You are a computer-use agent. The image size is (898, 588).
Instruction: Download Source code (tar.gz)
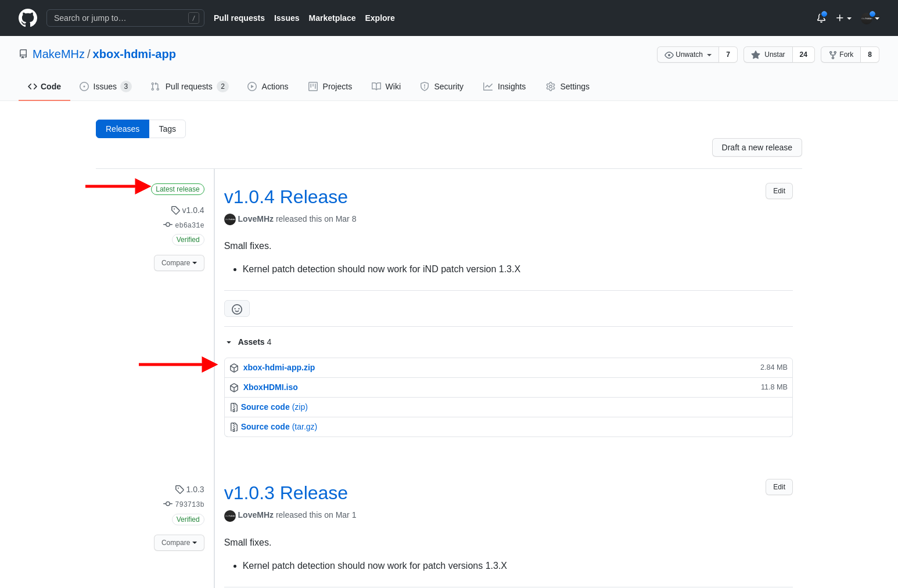pyautogui.click(x=279, y=427)
